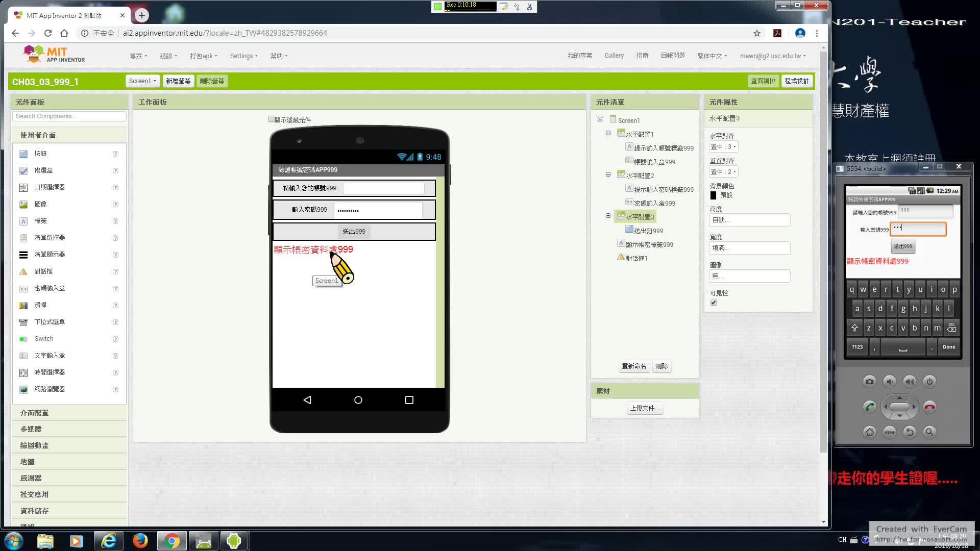Open the Gallery link
Screen dimensions: 980x551
point(614,56)
